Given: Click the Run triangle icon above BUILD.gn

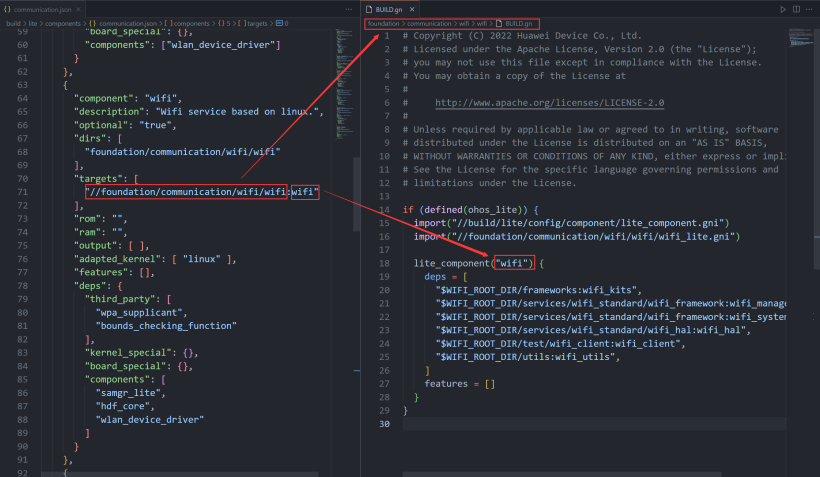Looking at the screenshot, I should (x=783, y=9).
